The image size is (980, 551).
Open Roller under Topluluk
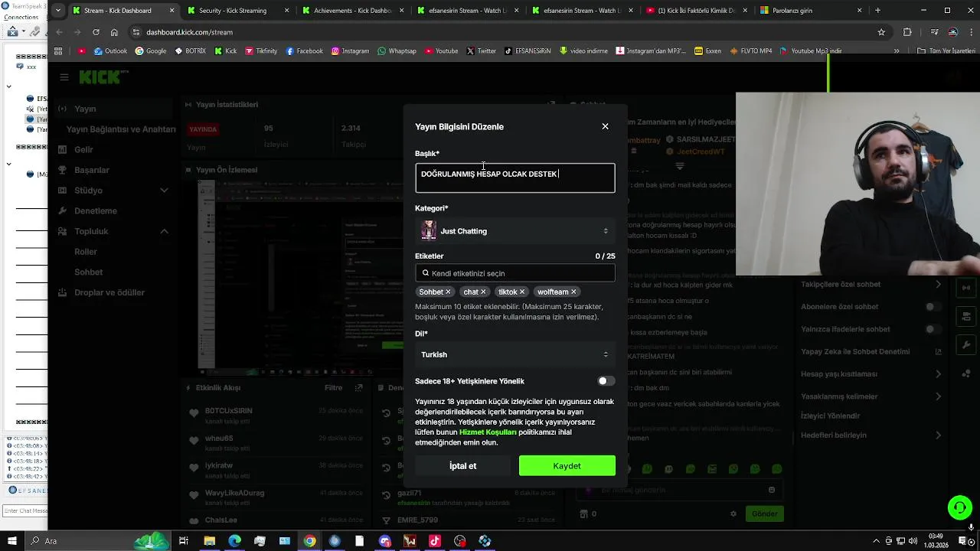(x=86, y=252)
